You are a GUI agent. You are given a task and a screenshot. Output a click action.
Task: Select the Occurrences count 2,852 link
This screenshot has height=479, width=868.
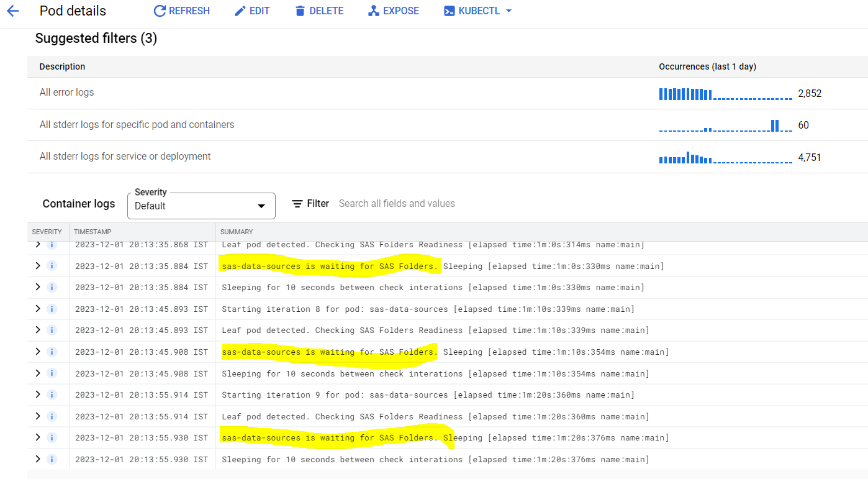pos(810,92)
